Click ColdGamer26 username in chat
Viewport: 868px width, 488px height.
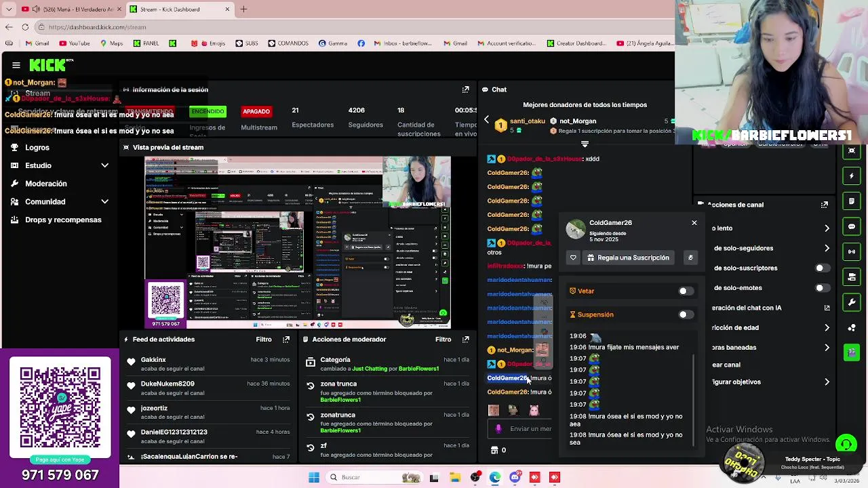tap(507, 378)
